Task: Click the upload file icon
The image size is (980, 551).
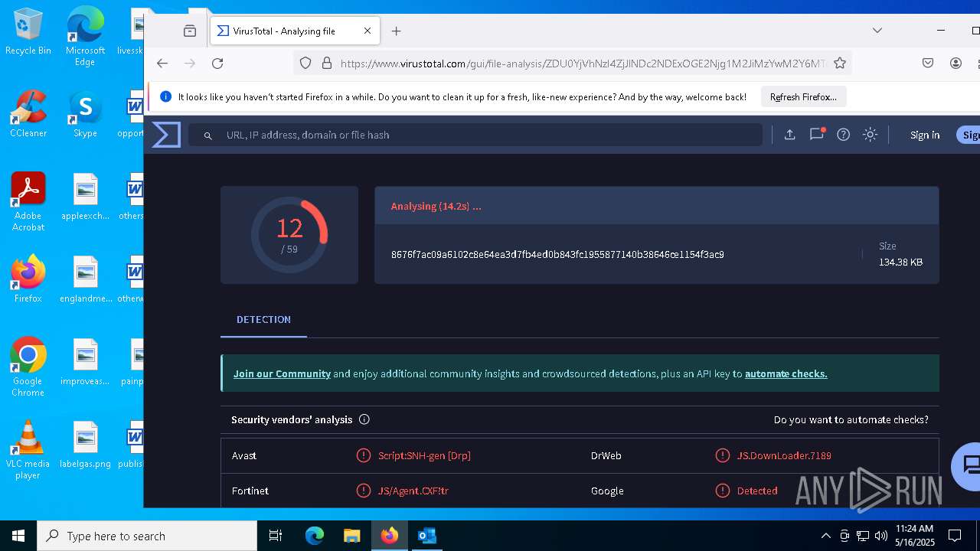Action: (x=790, y=135)
